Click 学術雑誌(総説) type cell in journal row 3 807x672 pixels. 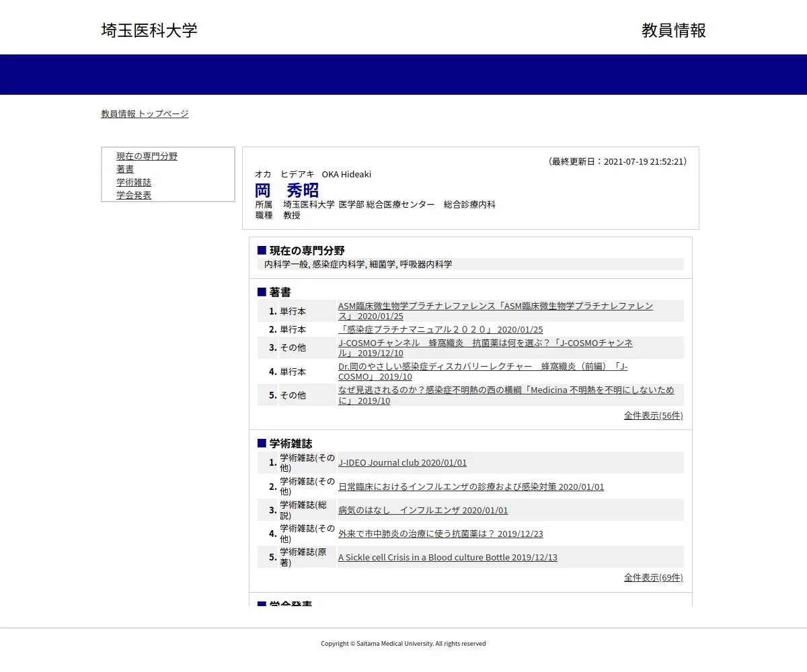click(307, 510)
